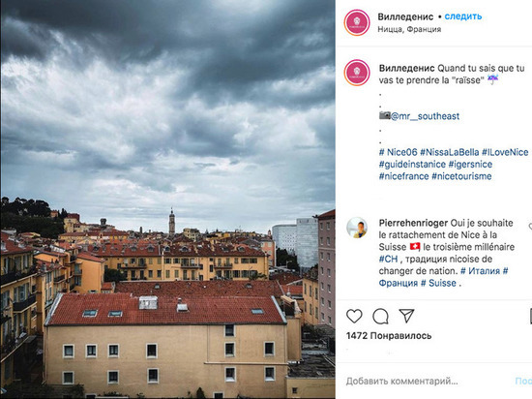This screenshot has height=399, width=532.
Task: Open Вилледенис profile avatar in header
Action: (357, 22)
